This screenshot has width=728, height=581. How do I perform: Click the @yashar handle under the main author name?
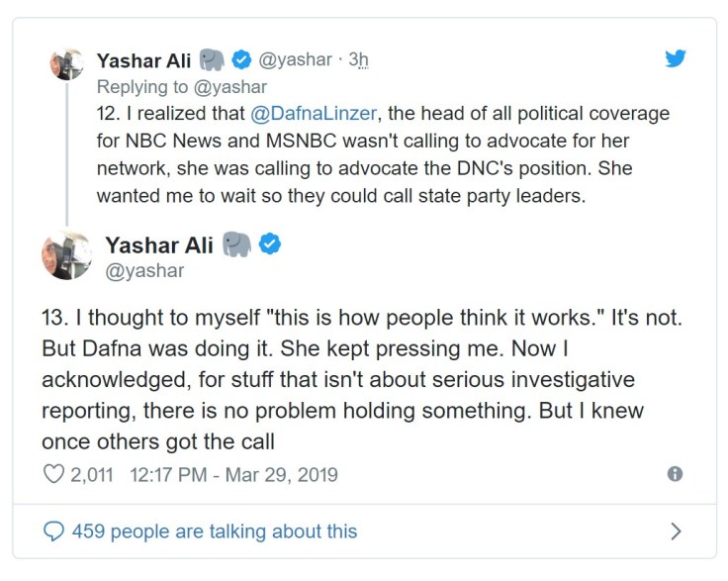(x=144, y=269)
